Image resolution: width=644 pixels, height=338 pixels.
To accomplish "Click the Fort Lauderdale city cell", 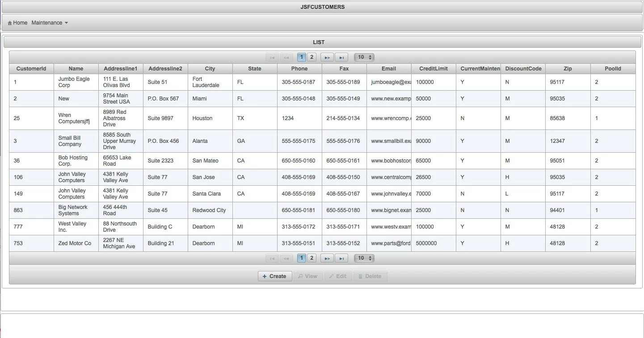I will pyautogui.click(x=210, y=82).
